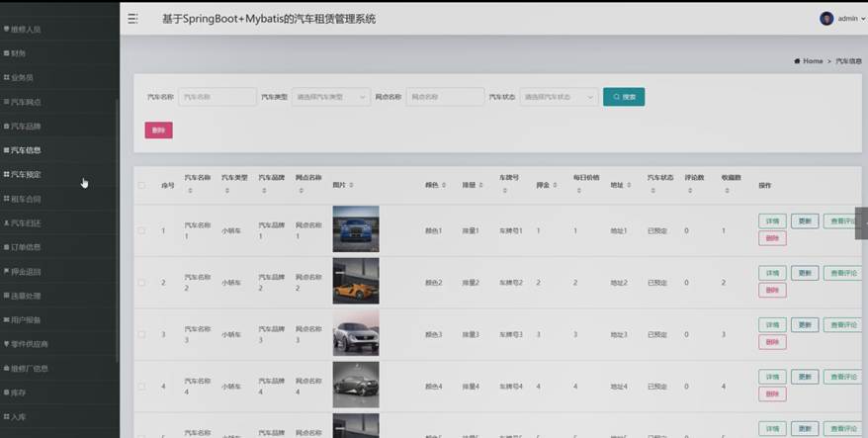Focus the 网点名称 search field
The height and width of the screenshot is (438, 868).
[445, 97]
